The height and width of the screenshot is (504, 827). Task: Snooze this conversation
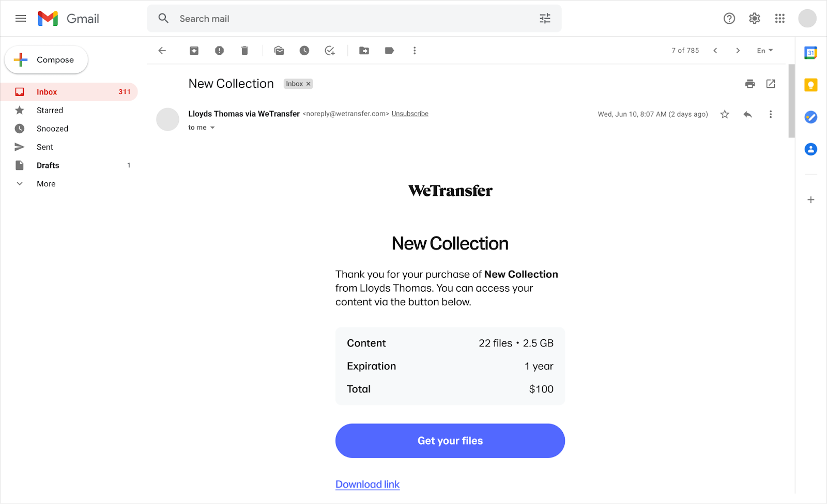pyautogui.click(x=304, y=50)
